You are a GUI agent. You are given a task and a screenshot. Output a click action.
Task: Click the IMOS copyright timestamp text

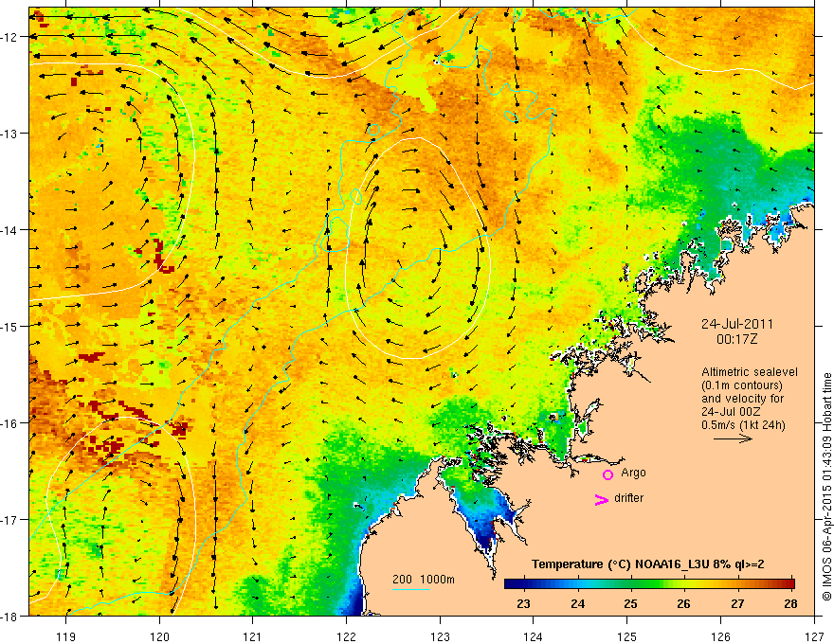(827, 487)
